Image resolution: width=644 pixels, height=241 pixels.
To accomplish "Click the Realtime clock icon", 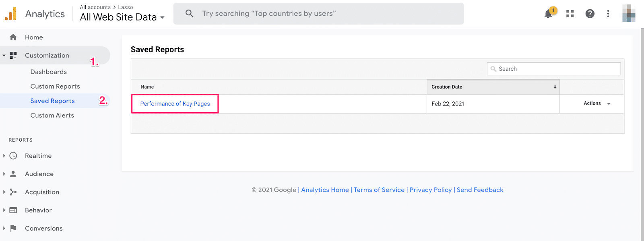I will [x=13, y=156].
